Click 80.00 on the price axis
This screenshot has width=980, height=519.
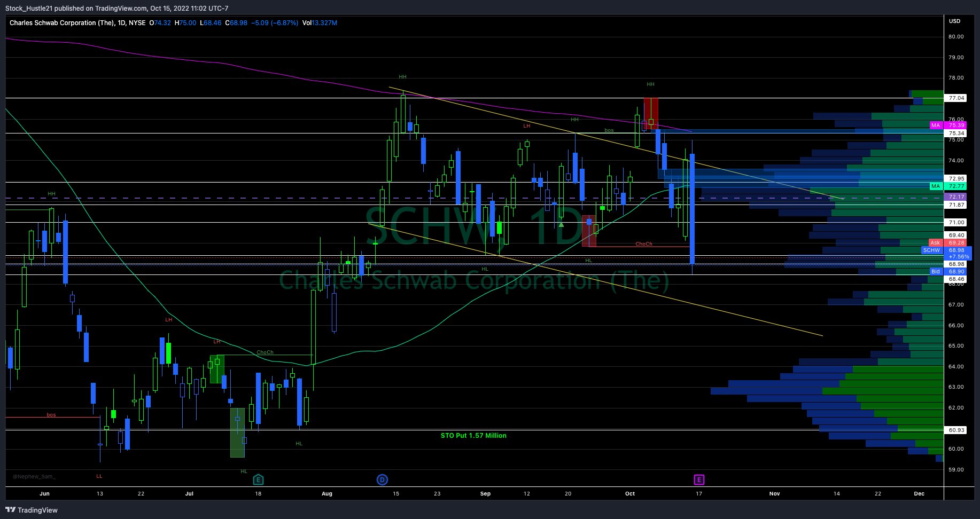pos(956,37)
